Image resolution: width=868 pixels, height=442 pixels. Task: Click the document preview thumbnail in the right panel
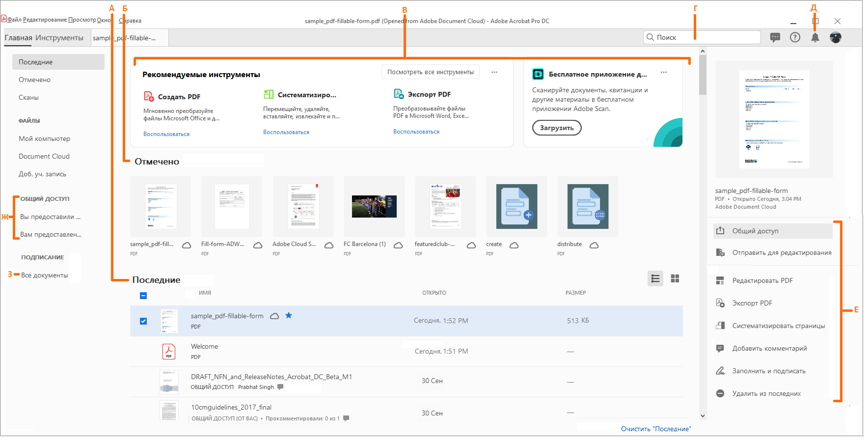pos(774,119)
